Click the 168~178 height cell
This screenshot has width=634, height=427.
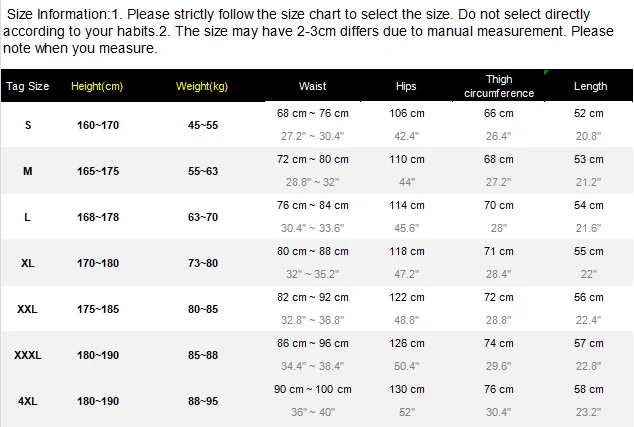pos(98,217)
